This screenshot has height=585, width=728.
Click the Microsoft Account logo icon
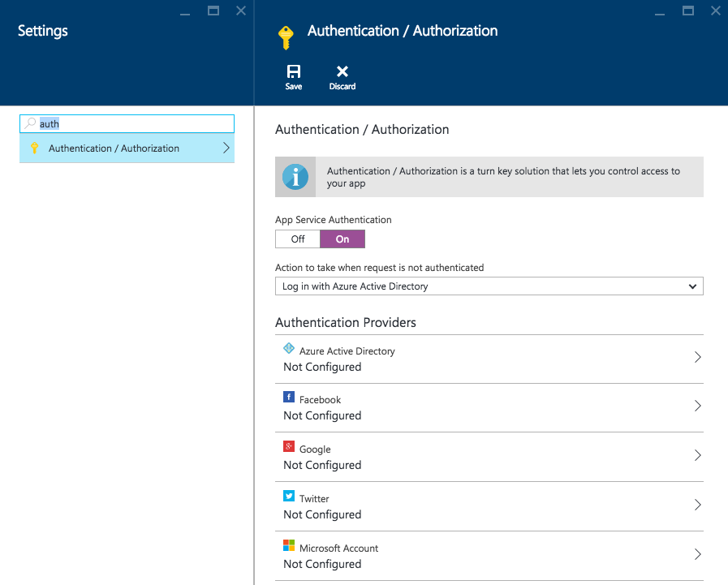289,545
